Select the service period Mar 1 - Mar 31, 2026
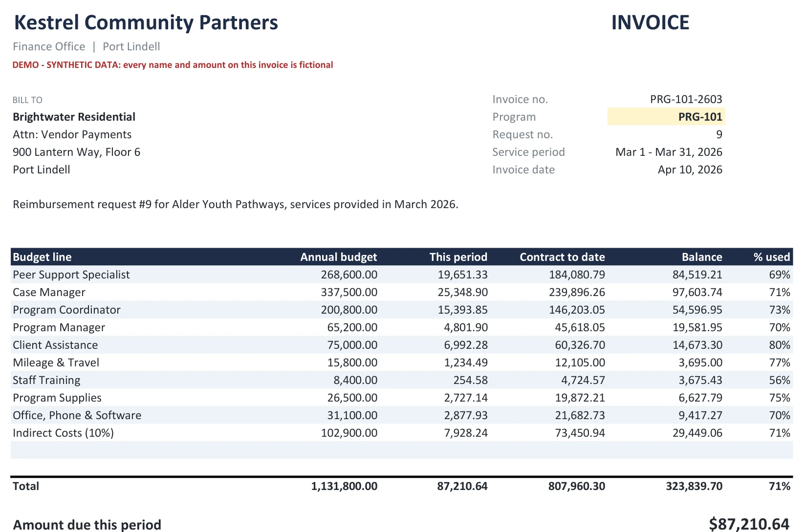Screen dimensions: 804x532 (669, 152)
